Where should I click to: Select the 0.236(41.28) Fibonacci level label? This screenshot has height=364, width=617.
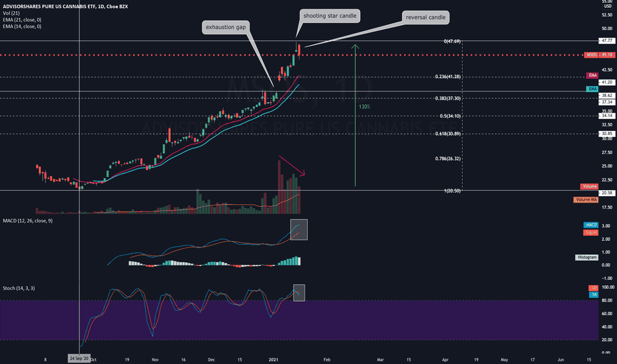click(x=448, y=77)
